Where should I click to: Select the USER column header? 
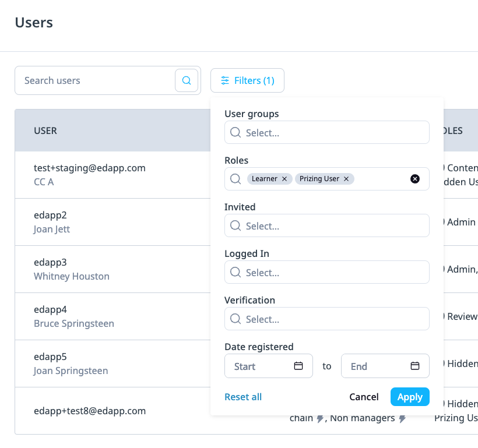click(45, 130)
